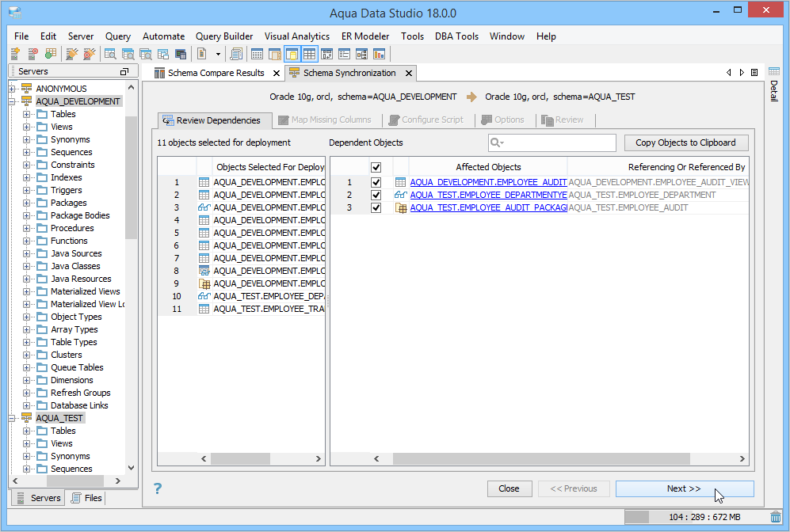The height and width of the screenshot is (532, 790).
Task: Open Query Analyzer with first magnifier window icon
Action: (110, 54)
